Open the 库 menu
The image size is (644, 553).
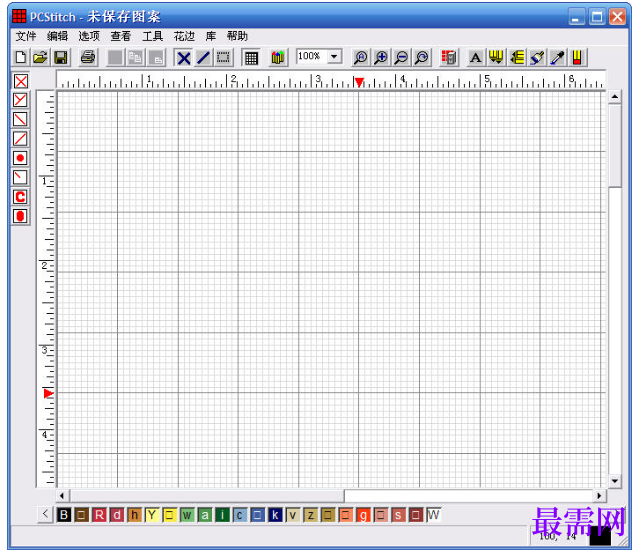tap(211, 36)
